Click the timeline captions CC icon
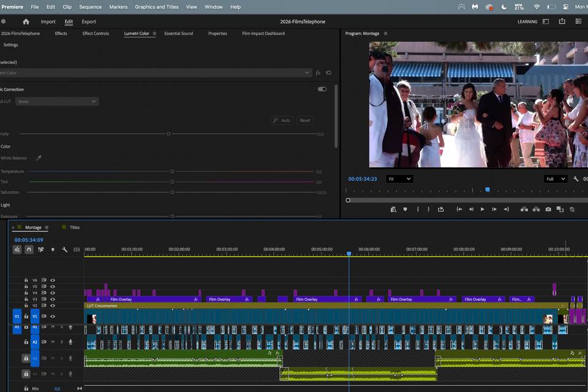 pyautogui.click(x=77, y=249)
